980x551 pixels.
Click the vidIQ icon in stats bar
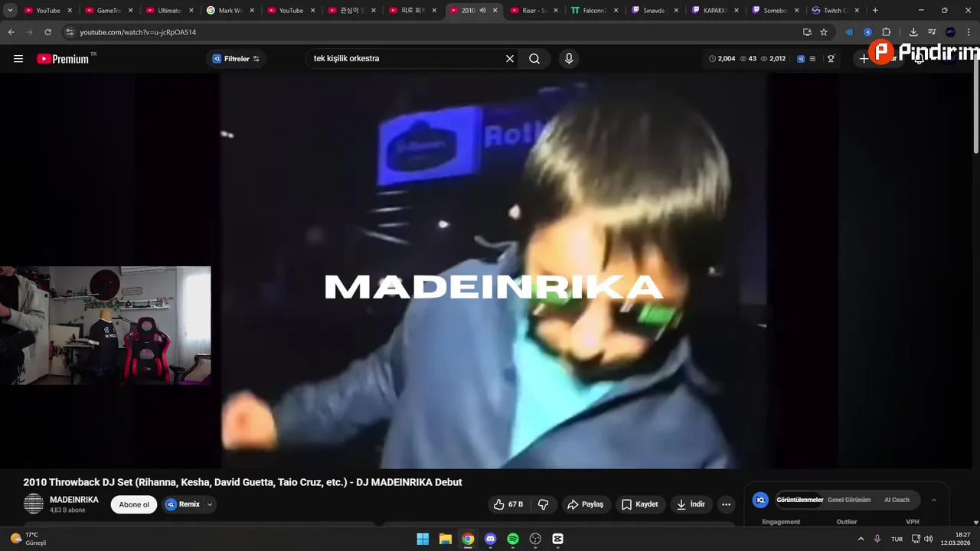[x=801, y=59]
